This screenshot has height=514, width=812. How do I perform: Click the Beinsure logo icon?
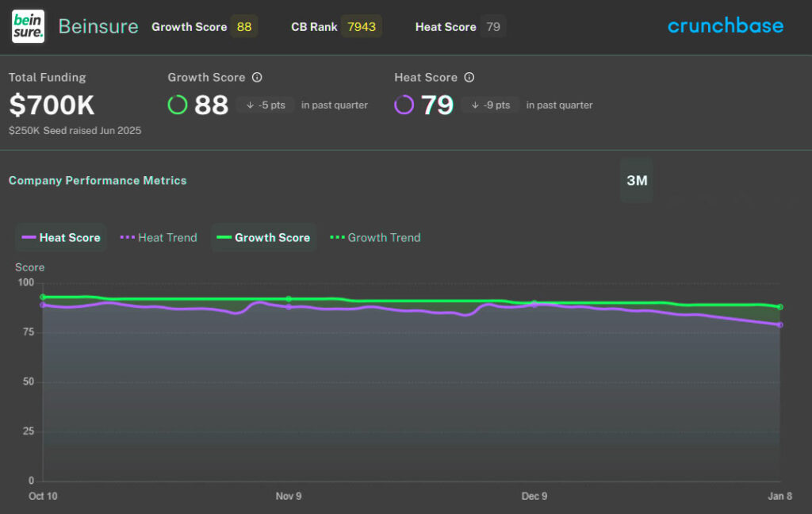pyautogui.click(x=28, y=25)
